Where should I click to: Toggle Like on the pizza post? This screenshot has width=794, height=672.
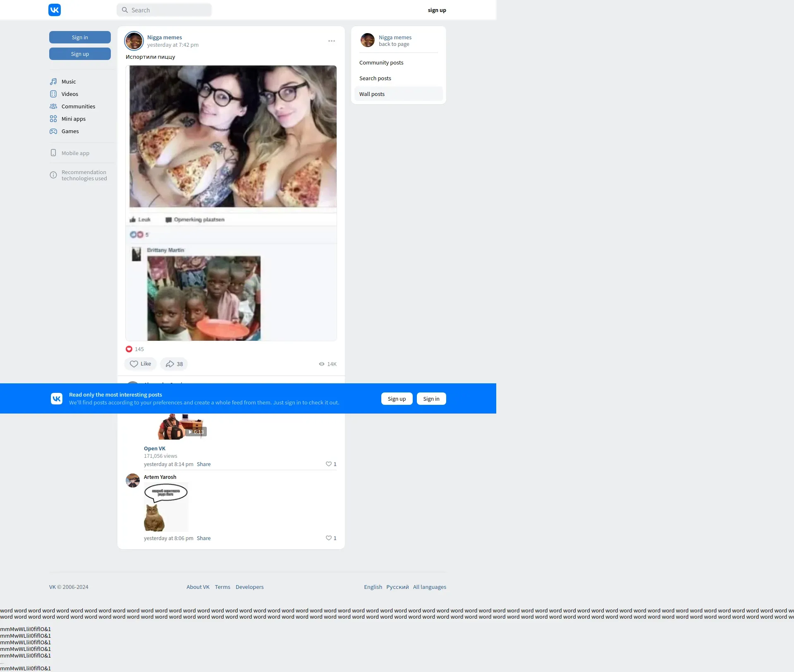click(140, 364)
